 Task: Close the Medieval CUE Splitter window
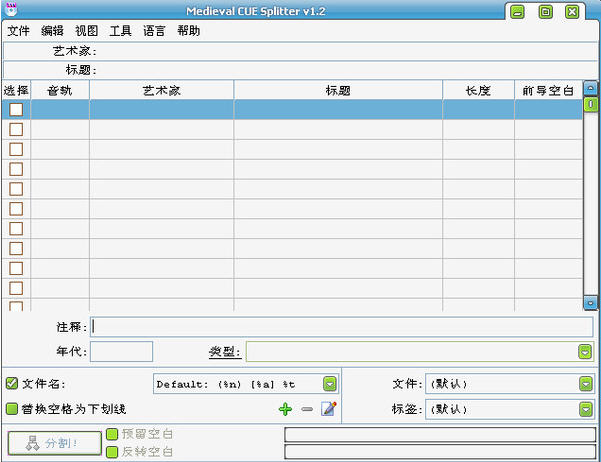[572, 12]
